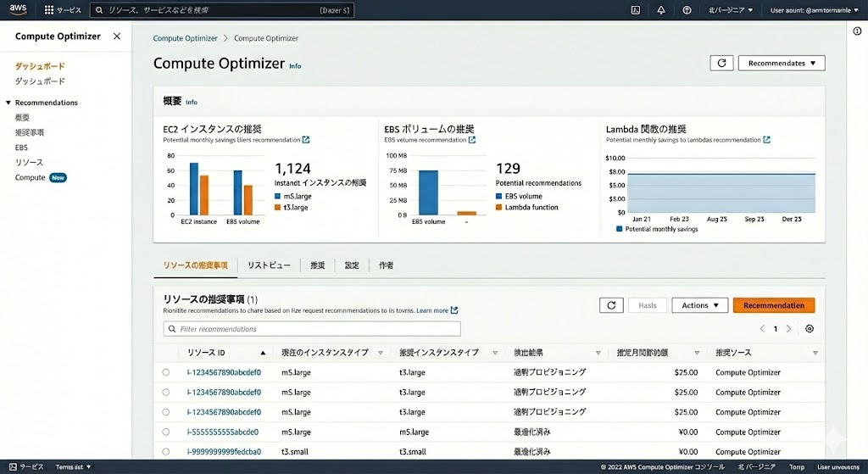The image size is (868, 474).
Task: Click m5.large blue legend swatch
Action: [x=277, y=196]
